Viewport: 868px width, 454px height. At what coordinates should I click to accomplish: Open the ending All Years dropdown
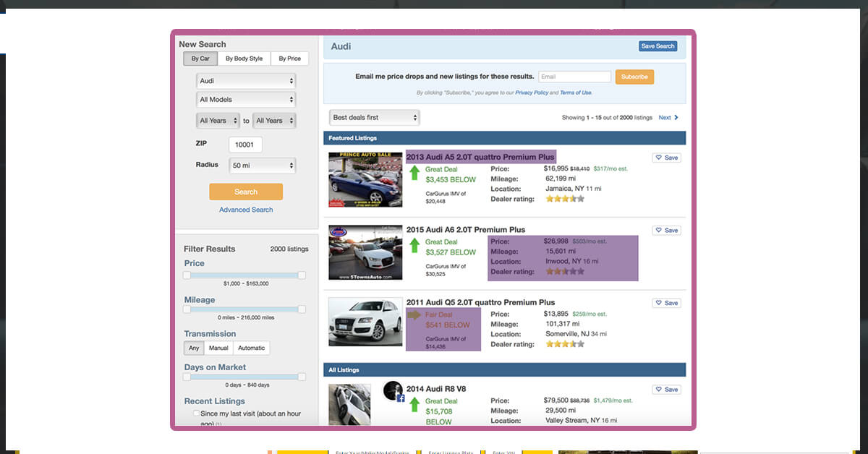coord(274,121)
